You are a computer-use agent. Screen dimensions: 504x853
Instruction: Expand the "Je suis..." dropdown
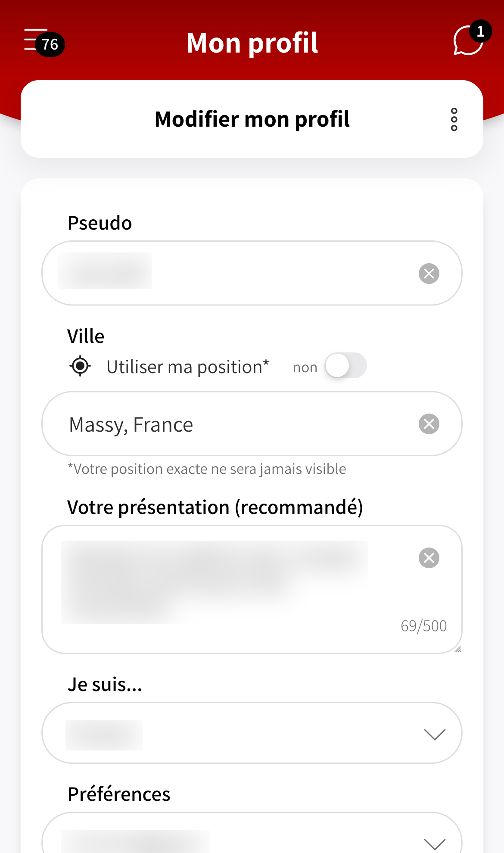point(434,734)
